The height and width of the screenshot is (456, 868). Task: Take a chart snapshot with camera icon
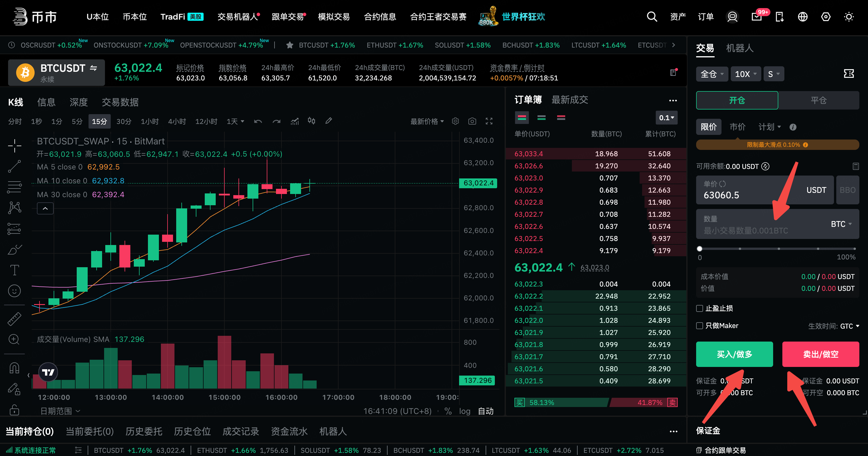[472, 121]
